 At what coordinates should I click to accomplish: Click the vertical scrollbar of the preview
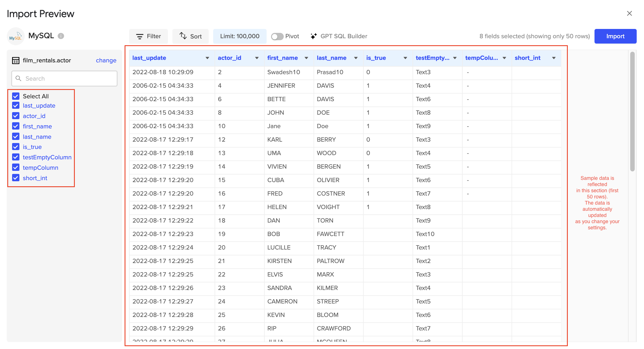coord(632,111)
